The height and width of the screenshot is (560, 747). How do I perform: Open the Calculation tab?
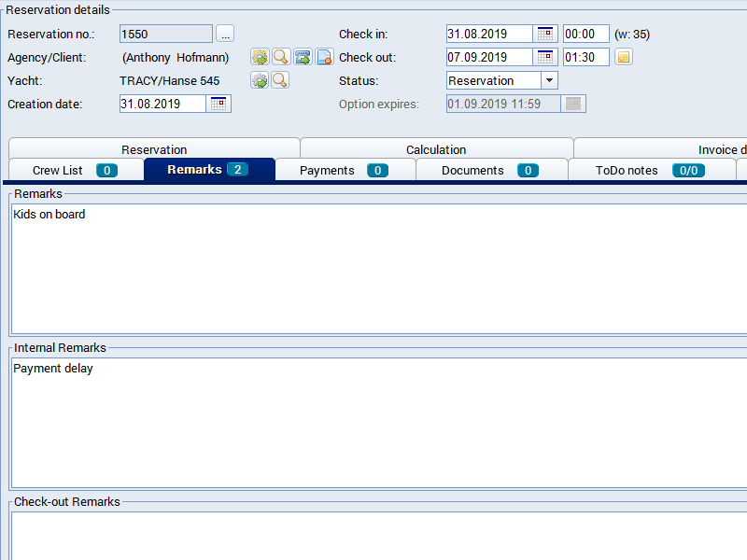coord(436,149)
